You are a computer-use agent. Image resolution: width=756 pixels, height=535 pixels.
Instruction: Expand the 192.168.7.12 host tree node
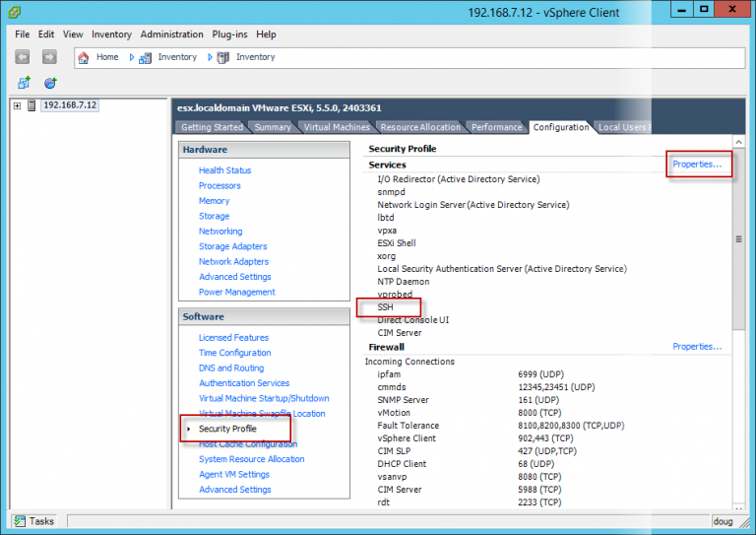17,105
